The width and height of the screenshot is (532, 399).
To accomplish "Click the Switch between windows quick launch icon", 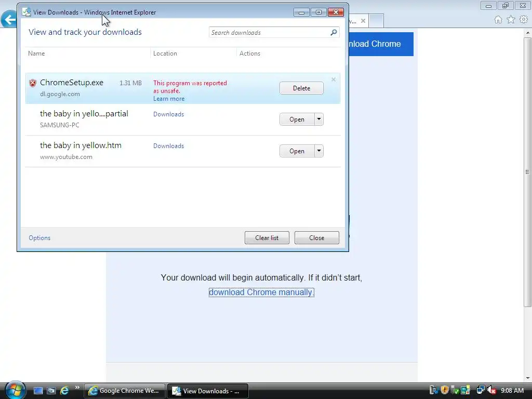I will point(51,391).
